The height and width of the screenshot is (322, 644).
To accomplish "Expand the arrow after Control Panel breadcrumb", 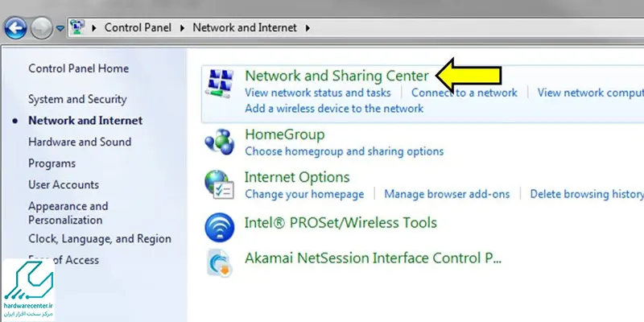I will [182, 28].
